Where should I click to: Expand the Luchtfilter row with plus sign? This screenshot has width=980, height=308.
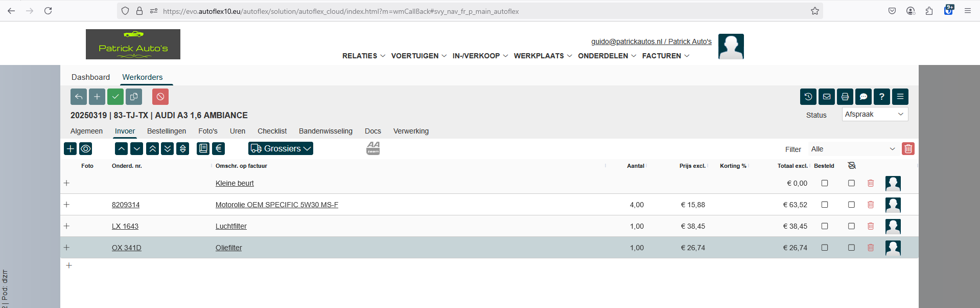[x=66, y=226]
